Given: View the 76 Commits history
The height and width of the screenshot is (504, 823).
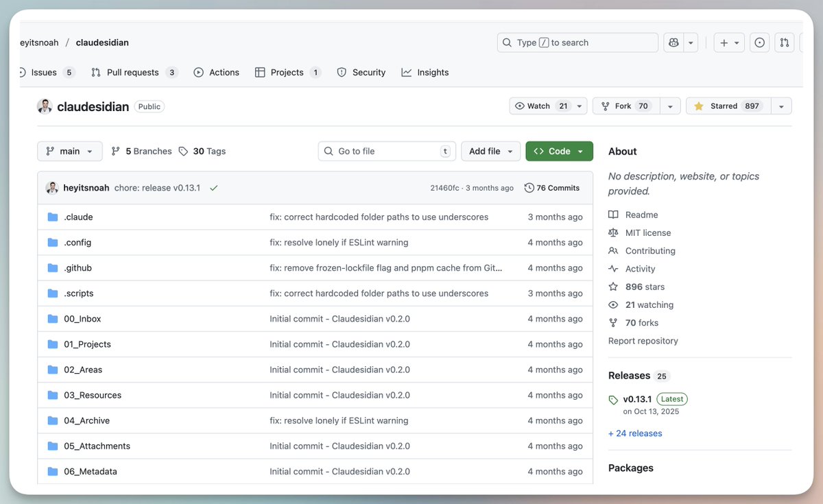Looking at the screenshot, I should tap(552, 188).
